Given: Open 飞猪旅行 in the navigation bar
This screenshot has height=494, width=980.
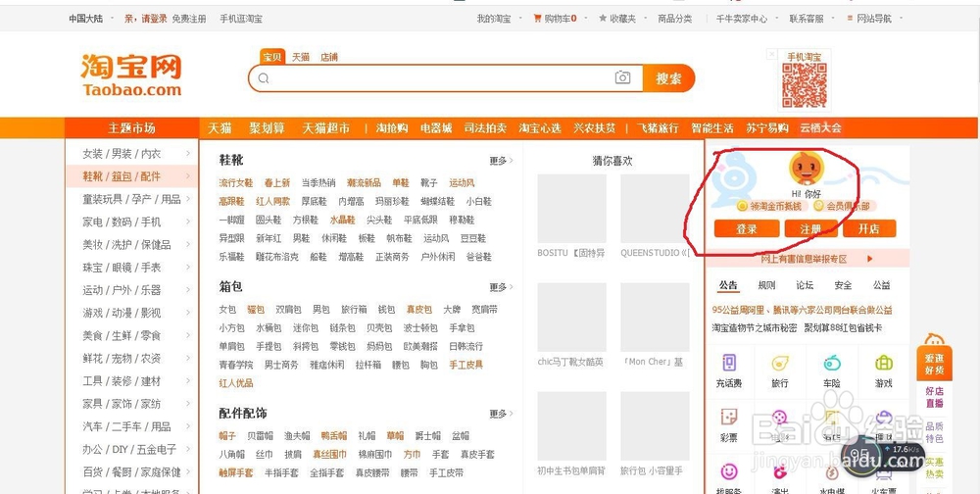Looking at the screenshot, I should [x=658, y=128].
